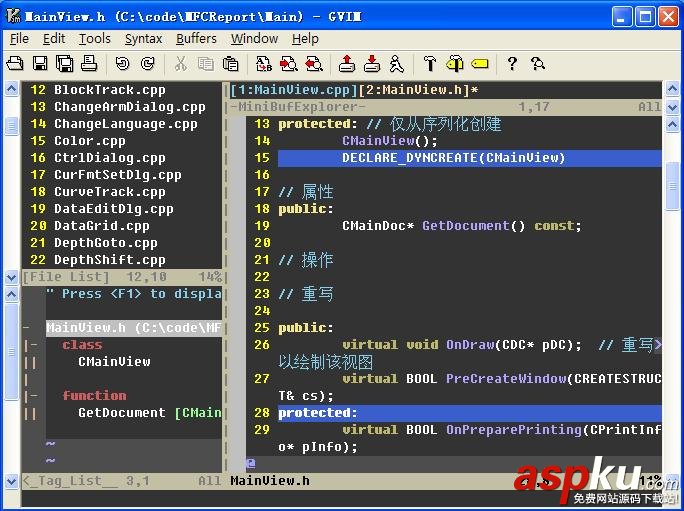Click the Jump to Tag yellow icon
Viewport: 684px width, 511px height.
coord(480,64)
